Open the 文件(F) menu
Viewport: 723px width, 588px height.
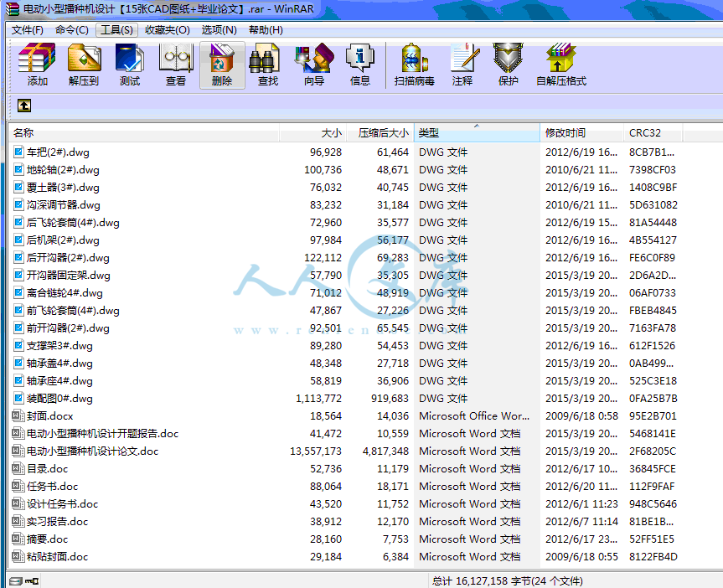click(x=27, y=30)
